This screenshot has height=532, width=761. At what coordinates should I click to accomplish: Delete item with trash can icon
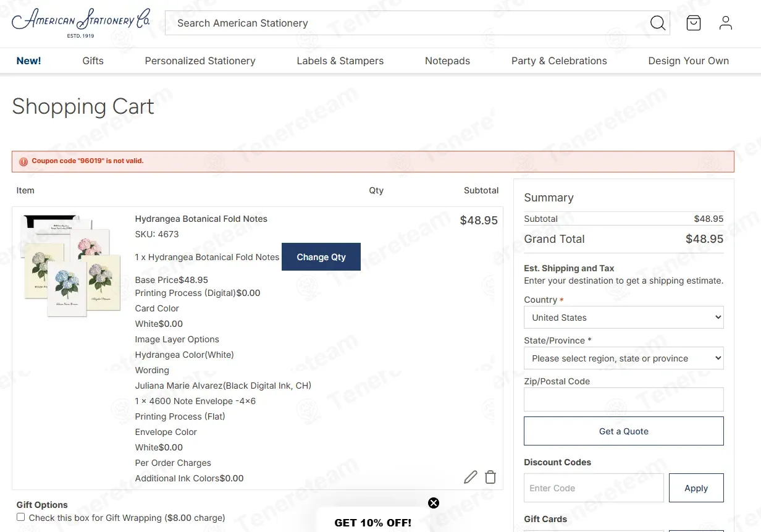(490, 477)
